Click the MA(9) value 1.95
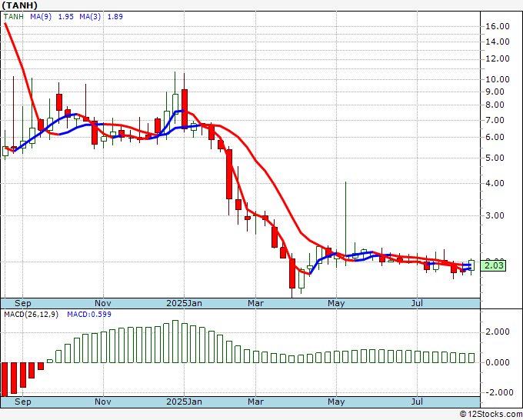This screenshot has width=523, height=420. (65, 17)
